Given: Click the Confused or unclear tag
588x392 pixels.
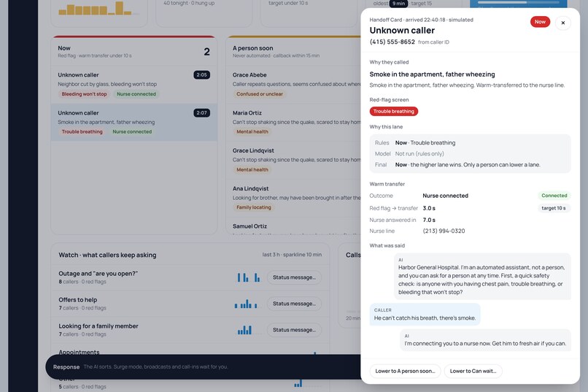Looking at the screenshot, I should tap(260, 94).
